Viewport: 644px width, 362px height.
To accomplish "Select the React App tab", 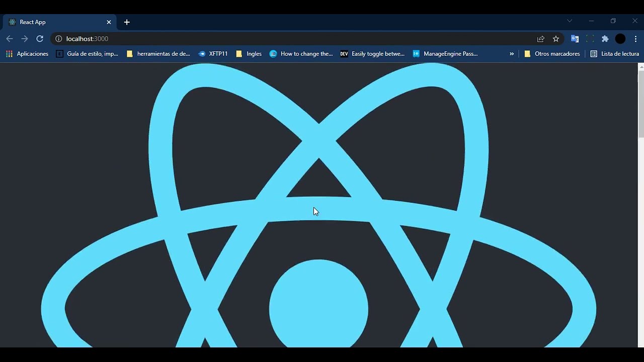I will [x=60, y=22].
